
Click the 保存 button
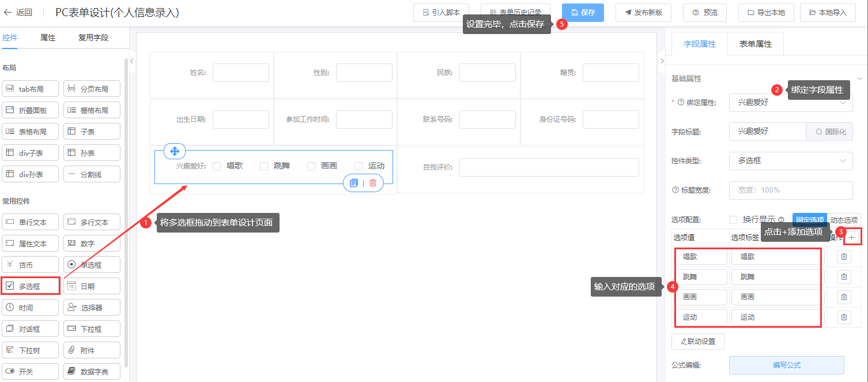click(x=583, y=13)
